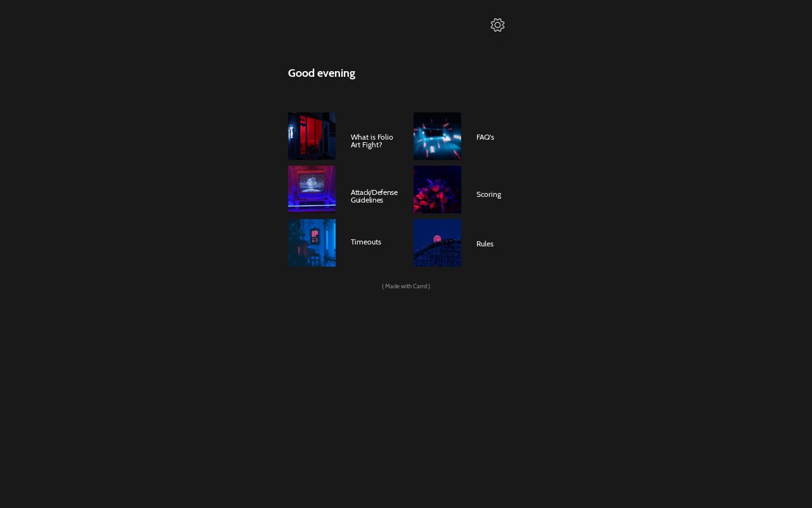The image size is (812, 508).
Task: Open the 'What is Folio Art Fight?' link
Action: (x=372, y=141)
